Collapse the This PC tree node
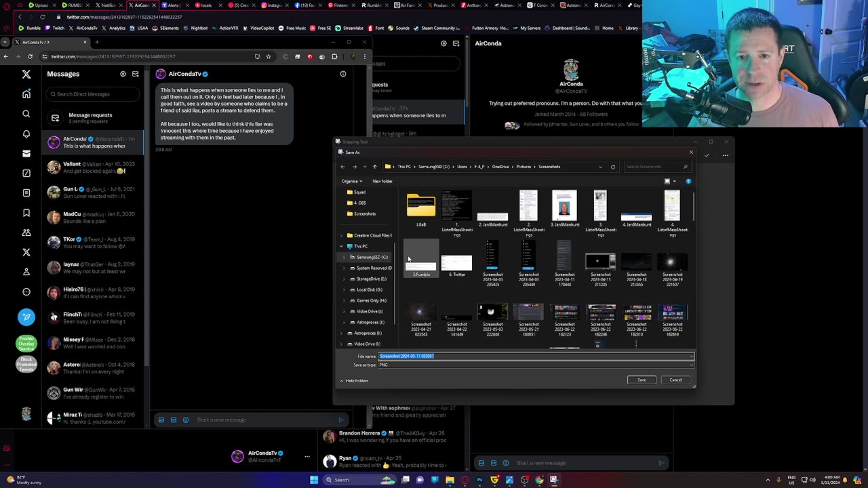The height and width of the screenshot is (488, 868). 341,246
